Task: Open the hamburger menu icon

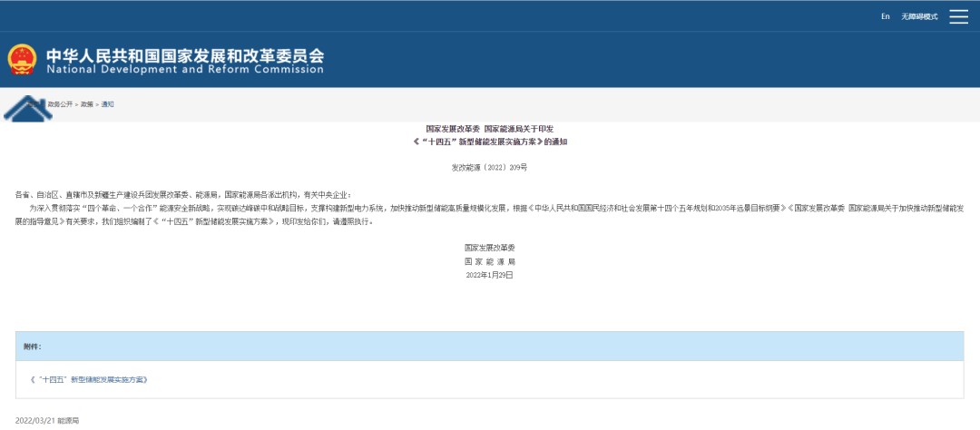Action: [958, 16]
